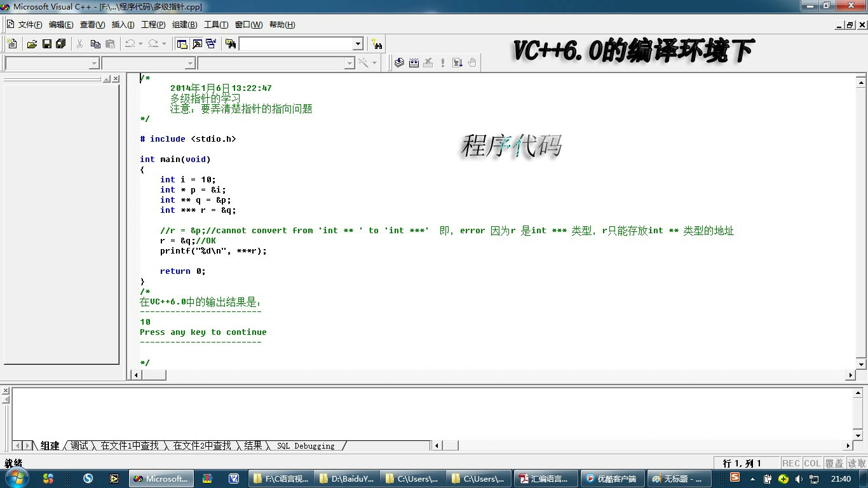The height and width of the screenshot is (488, 868).
Task: Click the editor vertical scrollbar down arrow
Action: click(861, 364)
